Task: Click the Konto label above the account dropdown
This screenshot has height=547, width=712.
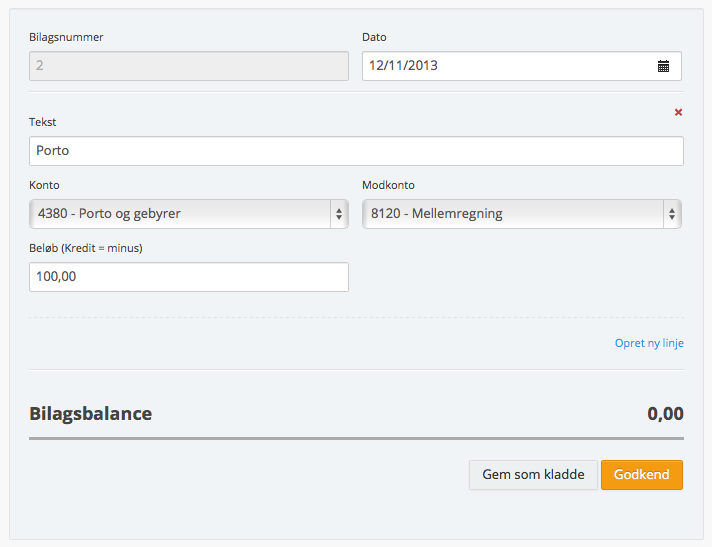Action: (44, 185)
